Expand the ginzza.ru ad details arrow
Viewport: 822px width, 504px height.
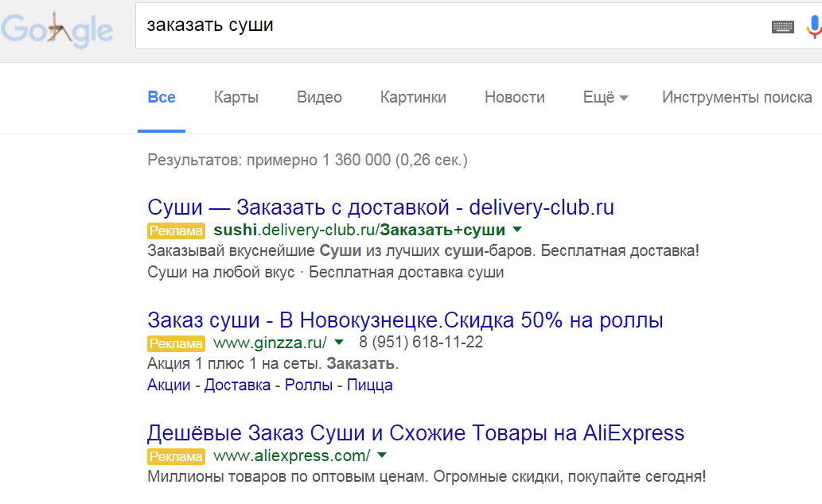point(338,343)
